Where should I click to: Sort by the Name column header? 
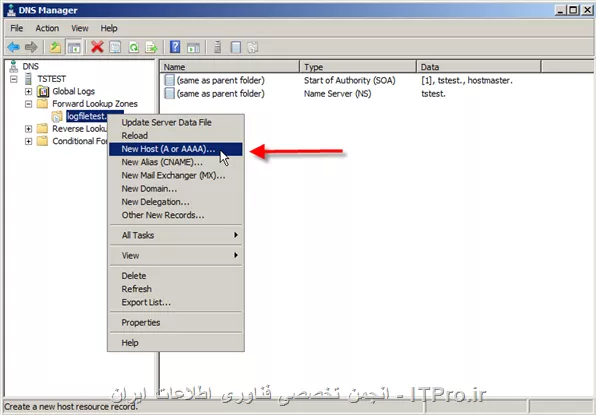point(230,67)
